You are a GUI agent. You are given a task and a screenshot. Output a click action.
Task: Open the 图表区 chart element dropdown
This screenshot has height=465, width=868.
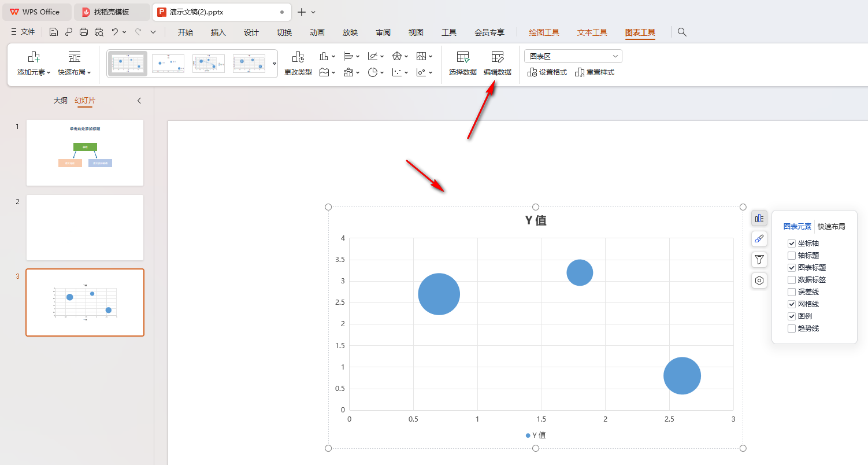click(573, 56)
